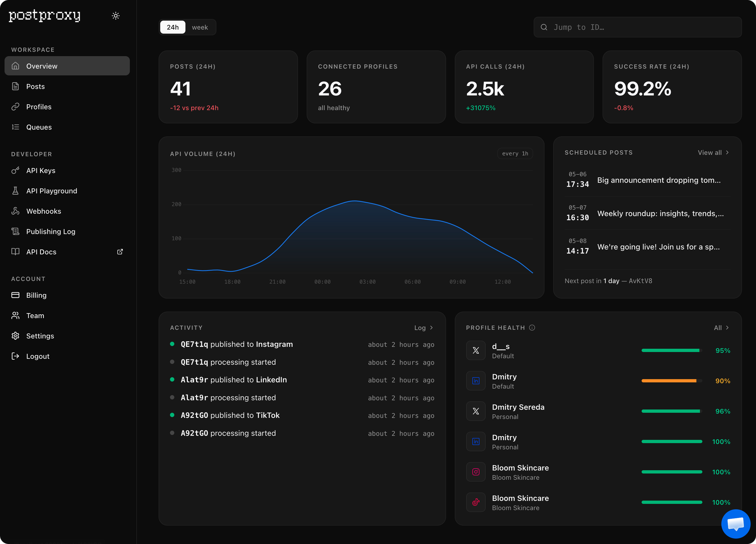This screenshot has width=756, height=544.
Task: Click the TikTok icon for Bloom Skincare
Action: click(476, 502)
